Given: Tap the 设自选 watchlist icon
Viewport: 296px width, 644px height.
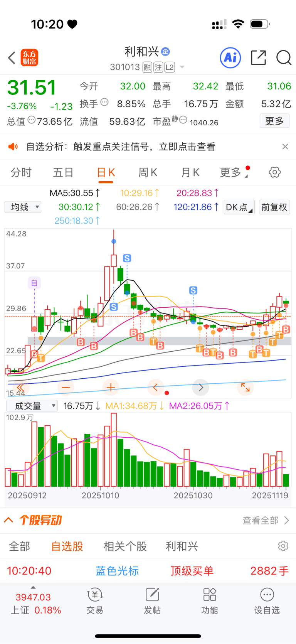Looking at the screenshot, I should [x=267, y=601].
